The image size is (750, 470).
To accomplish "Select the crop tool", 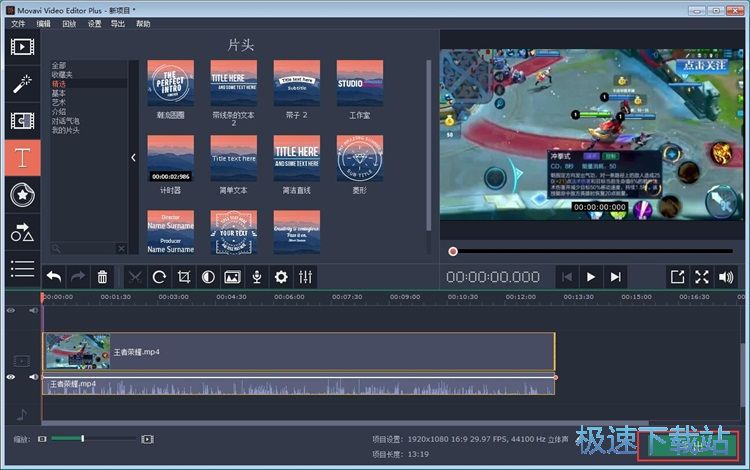I will click(184, 277).
